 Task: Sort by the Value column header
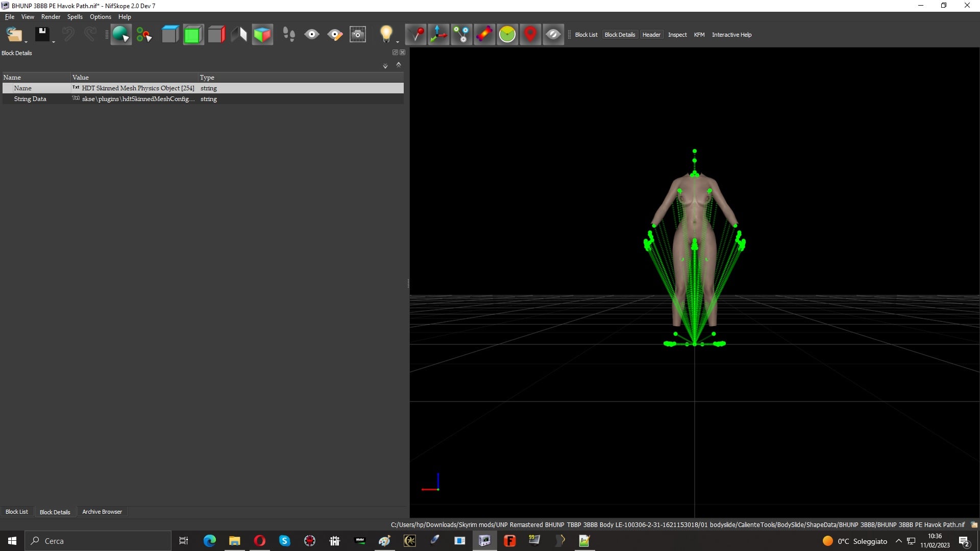click(134, 78)
